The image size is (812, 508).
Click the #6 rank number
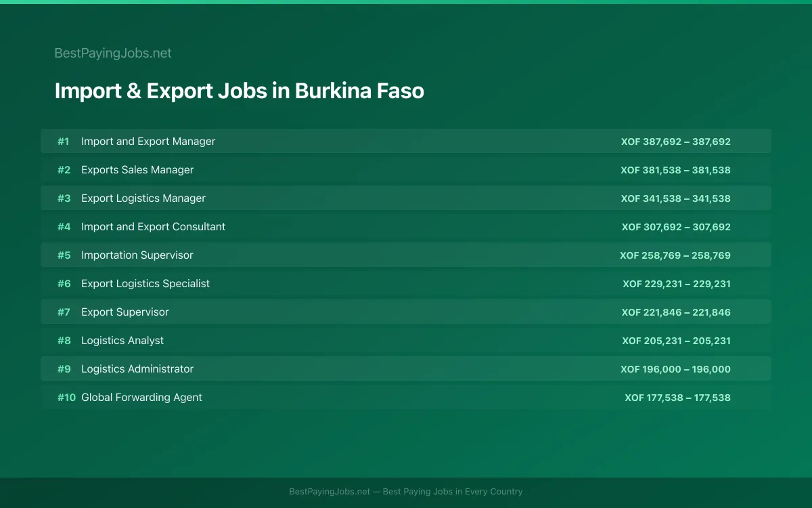point(64,284)
